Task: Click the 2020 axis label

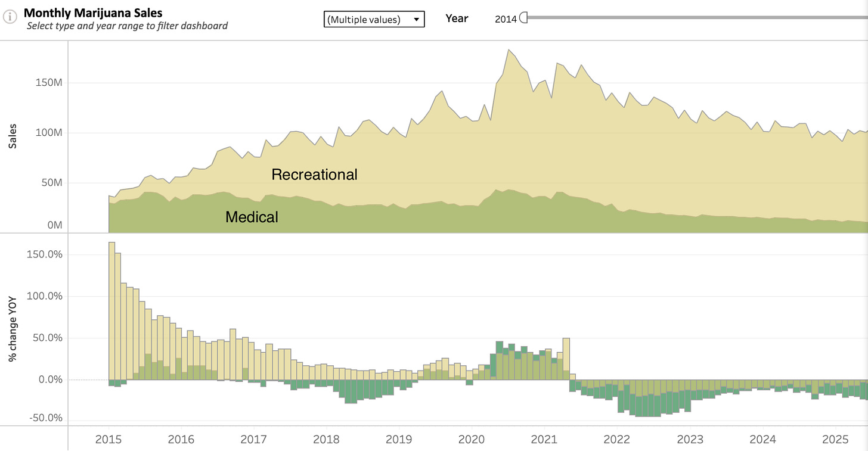Action: (x=472, y=439)
